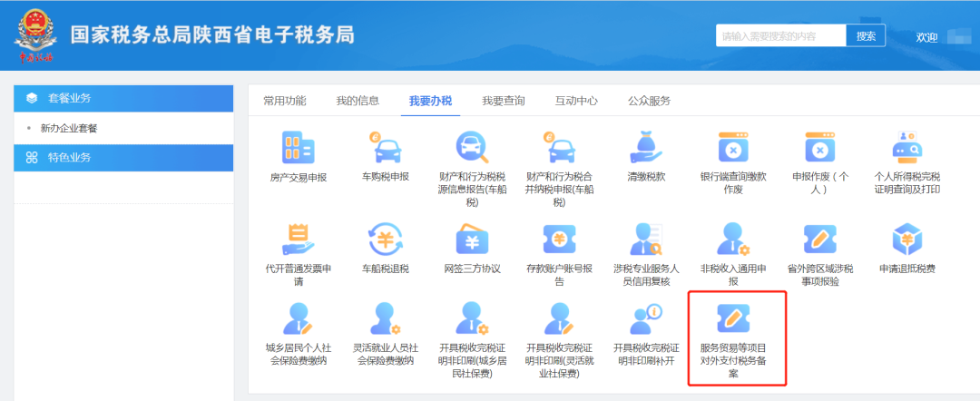Open 车购税申报 car icon
The image size is (980, 401).
(386, 148)
